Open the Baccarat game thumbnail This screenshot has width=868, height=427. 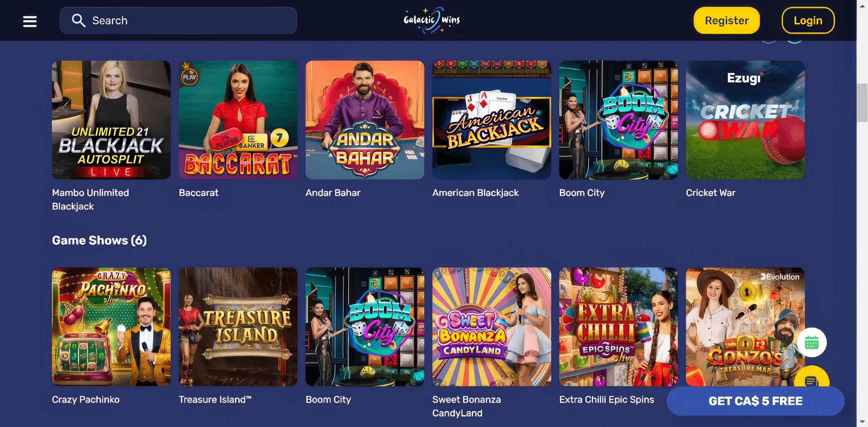(x=238, y=120)
